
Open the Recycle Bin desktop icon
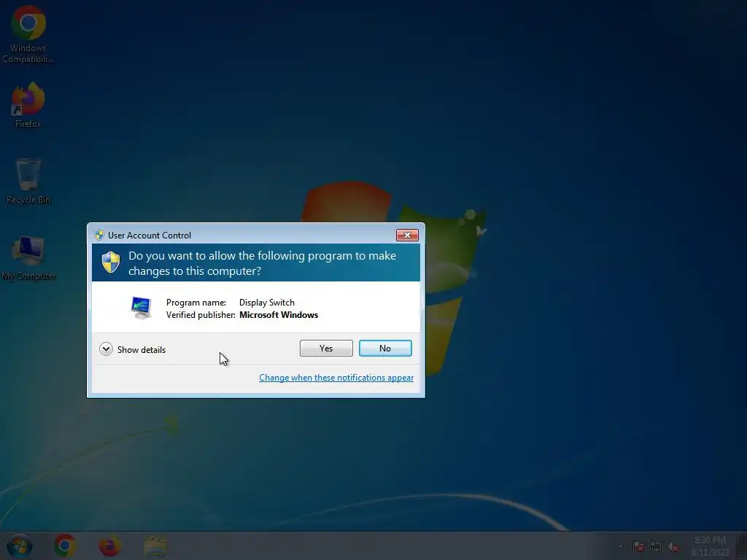click(x=28, y=181)
